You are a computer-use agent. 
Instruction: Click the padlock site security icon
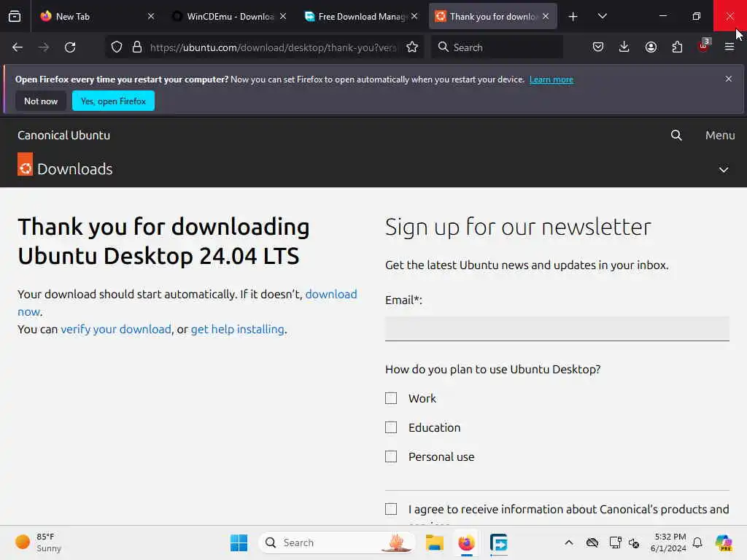pyautogui.click(x=137, y=47)
